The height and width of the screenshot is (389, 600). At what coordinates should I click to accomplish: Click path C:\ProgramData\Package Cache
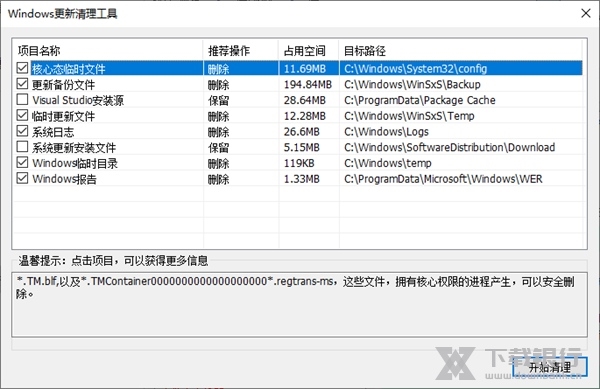click(x=420, y=100)
